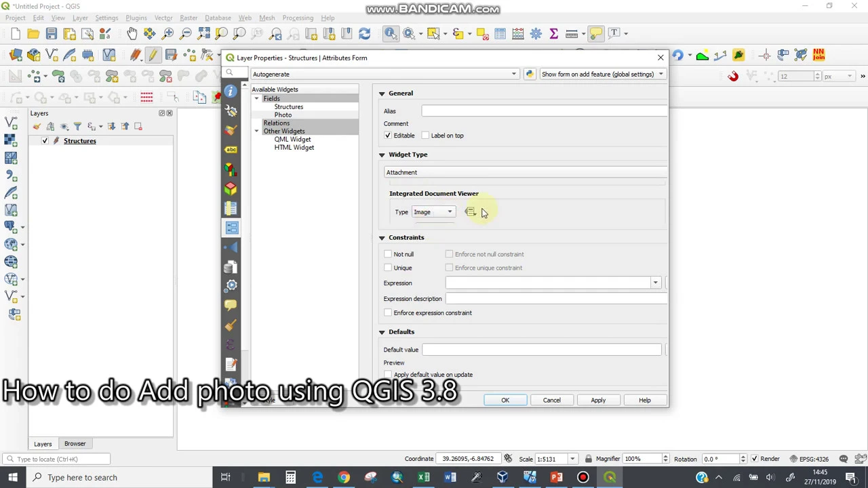Collapse the Defaults section

pyautogui.click(x=382, y=332)
